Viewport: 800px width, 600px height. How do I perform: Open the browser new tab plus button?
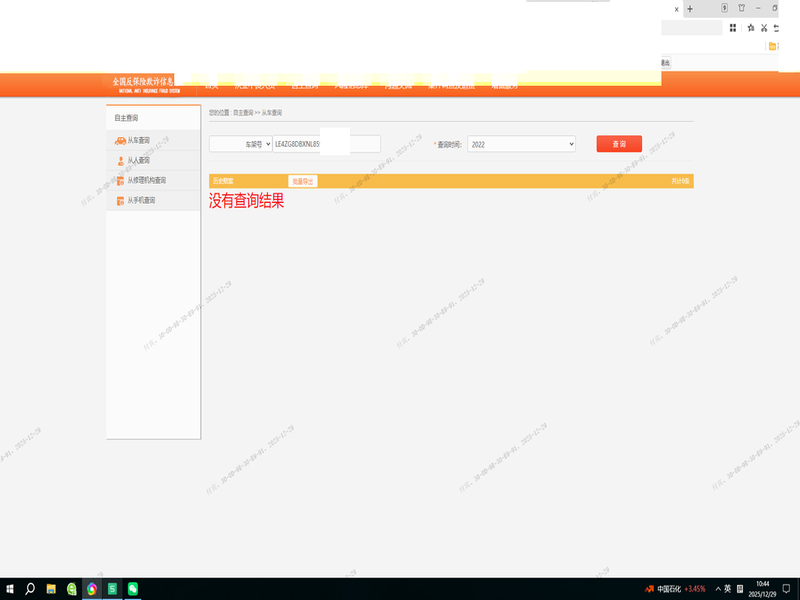[689, 8]
